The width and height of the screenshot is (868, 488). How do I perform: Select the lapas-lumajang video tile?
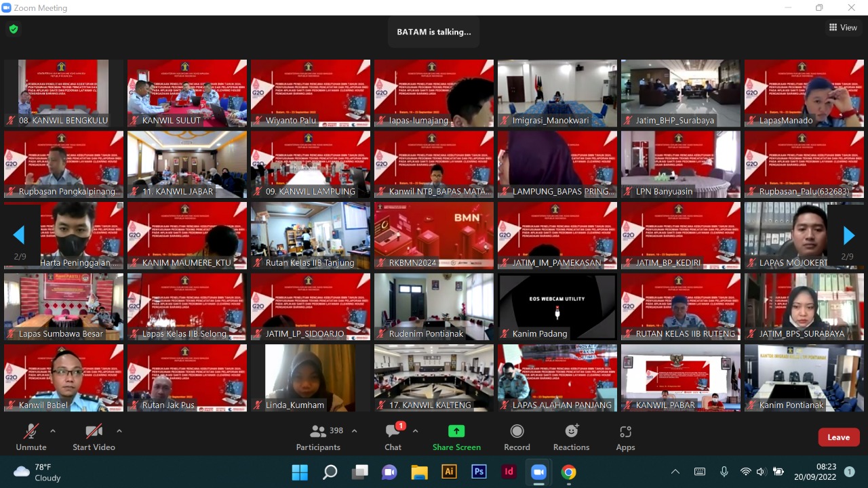[434, 93]
